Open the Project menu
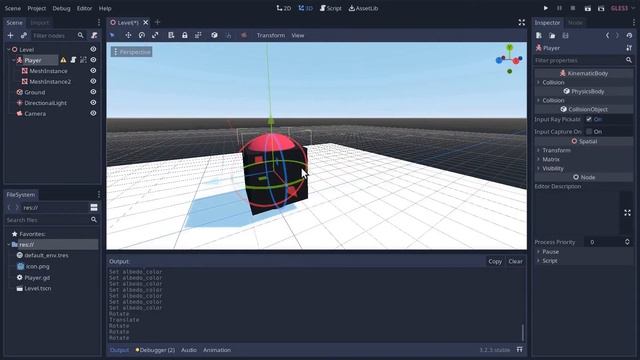Viewport: 640px width, 360px height. tap(37, 8)
